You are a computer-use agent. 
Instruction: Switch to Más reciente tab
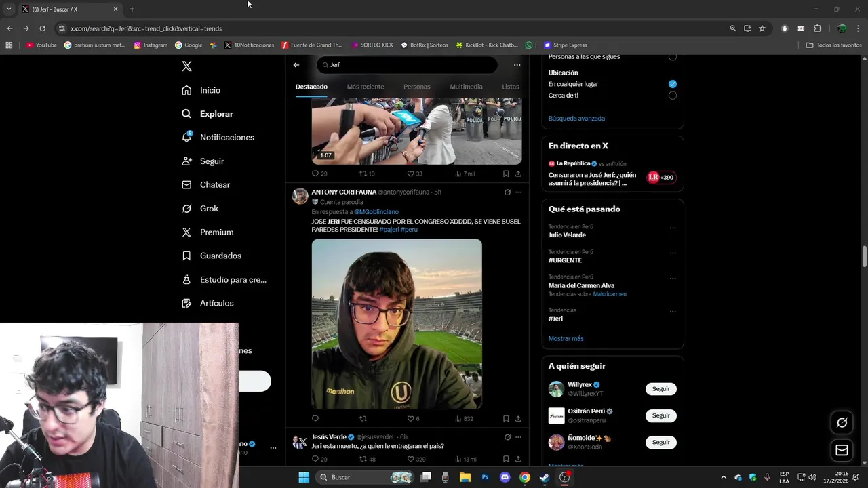pyautogui.click(x=365, y=87)
